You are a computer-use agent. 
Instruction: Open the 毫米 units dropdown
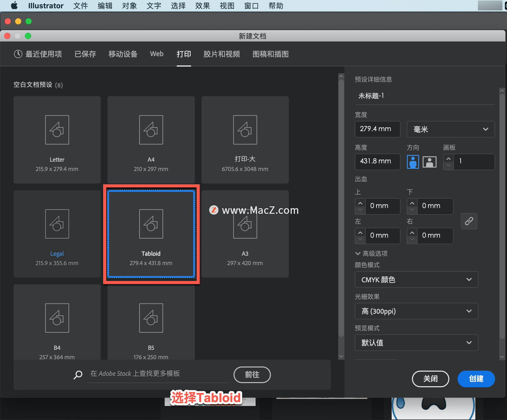(450, 129)
